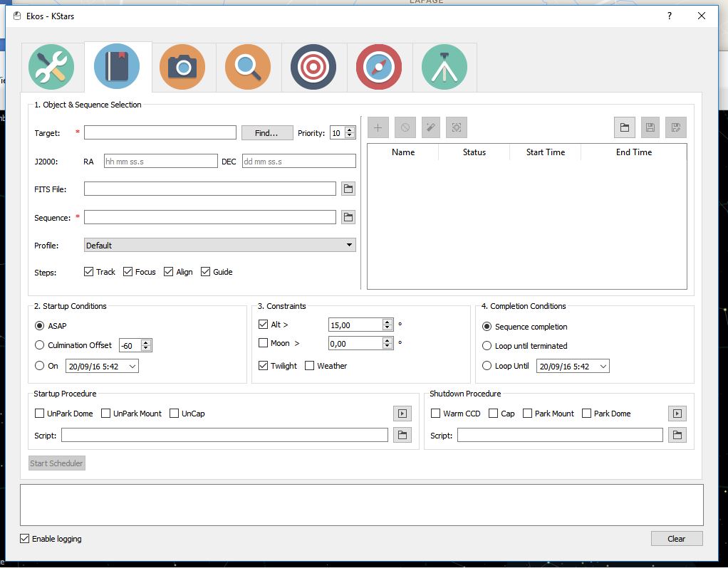Toggle the Alt constraint checkbox

(264, 325)
